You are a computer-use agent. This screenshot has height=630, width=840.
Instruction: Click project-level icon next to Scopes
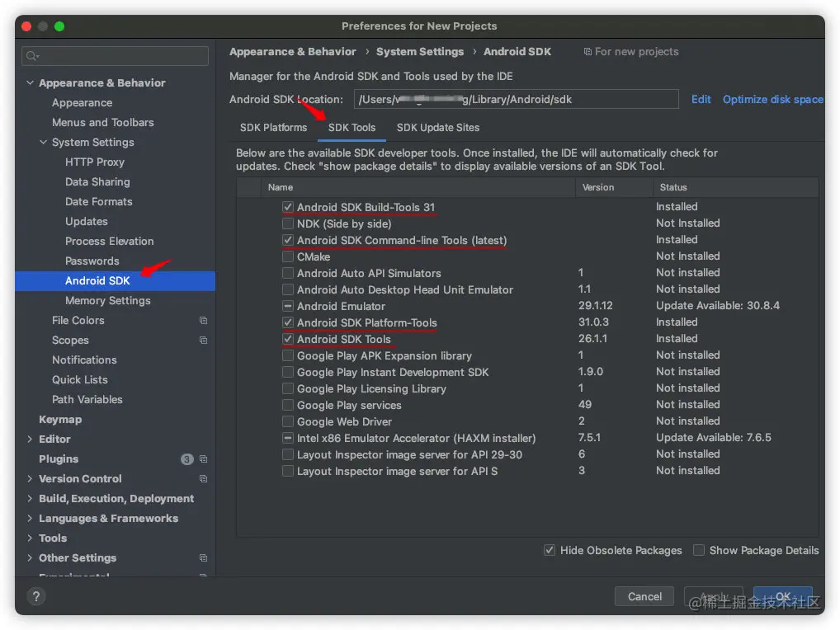pos(203,340)
